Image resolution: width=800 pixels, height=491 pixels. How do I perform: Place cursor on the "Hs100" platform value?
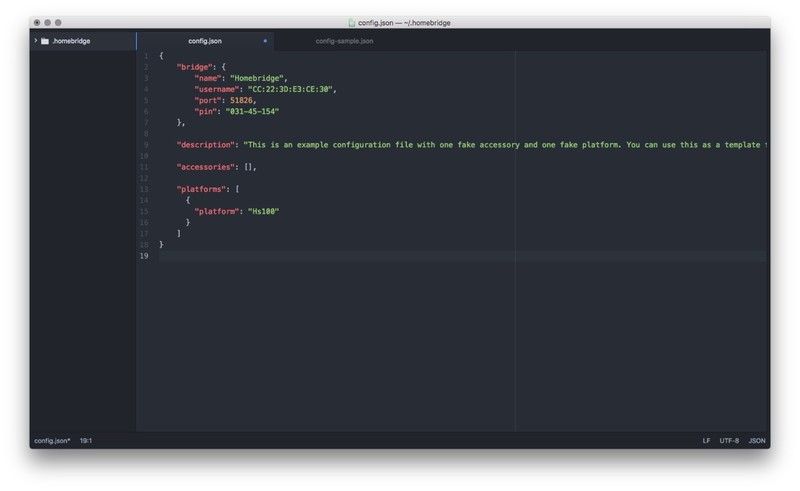[263, 211]
